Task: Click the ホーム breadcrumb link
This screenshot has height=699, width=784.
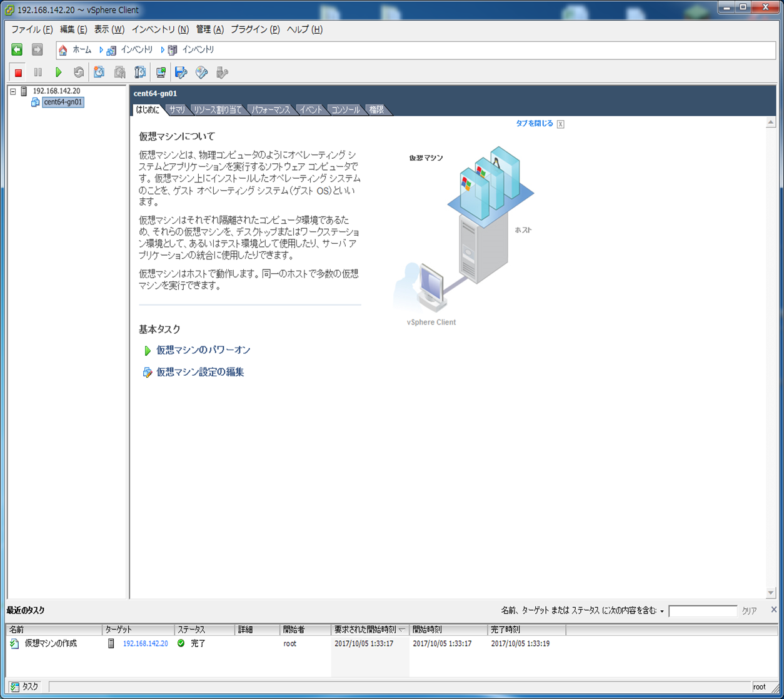Action: pyautogui.click(x=82, y=50)
